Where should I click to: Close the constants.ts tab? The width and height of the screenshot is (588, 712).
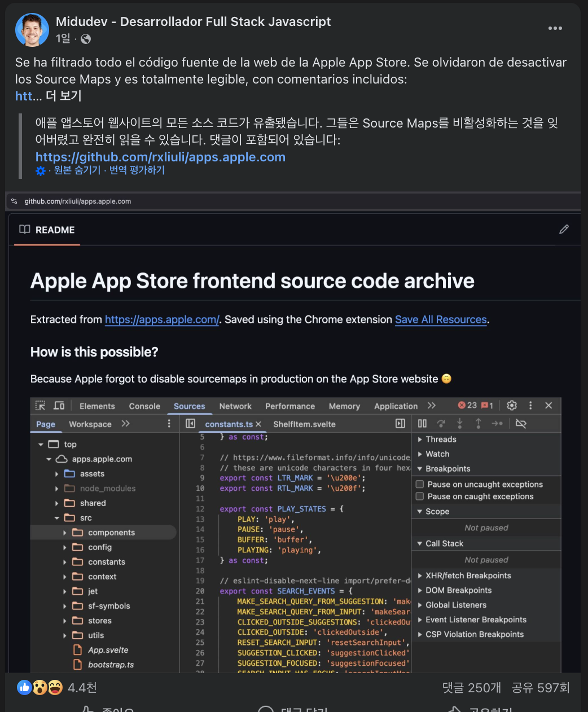click(x=258, y=424)
